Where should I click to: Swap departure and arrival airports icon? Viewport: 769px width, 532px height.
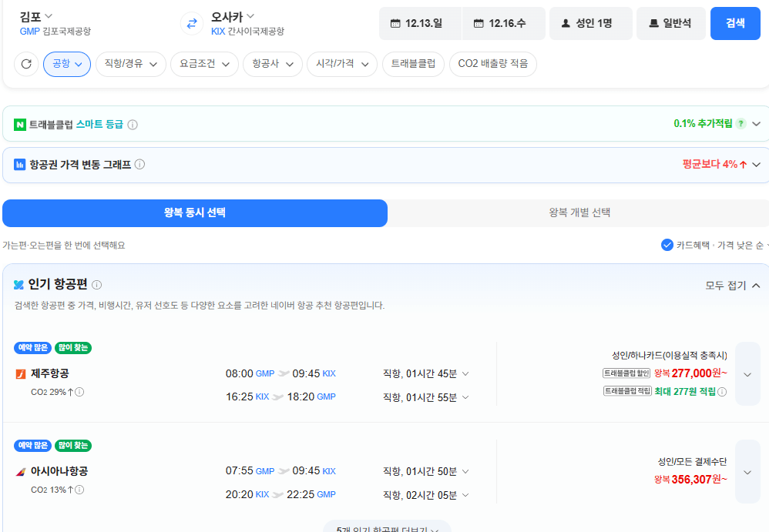(x=192, y=23)
